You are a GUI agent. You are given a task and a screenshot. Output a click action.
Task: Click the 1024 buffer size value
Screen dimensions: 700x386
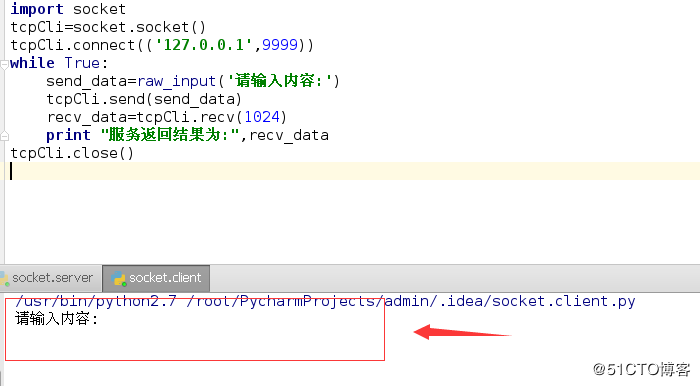(x=262, y=117)
